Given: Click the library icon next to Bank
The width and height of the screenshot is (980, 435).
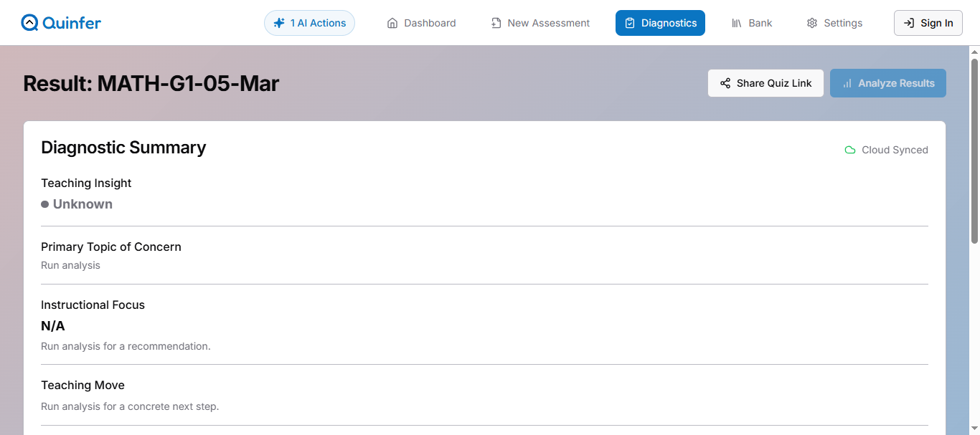Looking at the screenshot, I should (737, 22).
